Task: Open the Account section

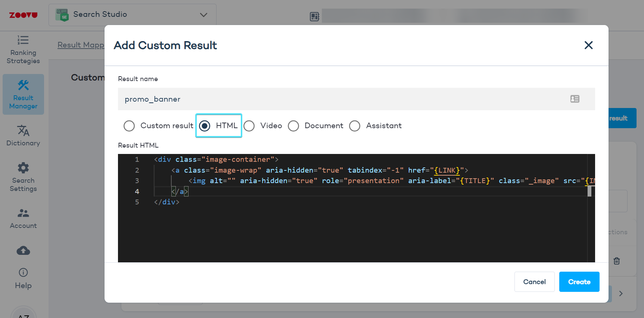Action: (x=23, y=219)
